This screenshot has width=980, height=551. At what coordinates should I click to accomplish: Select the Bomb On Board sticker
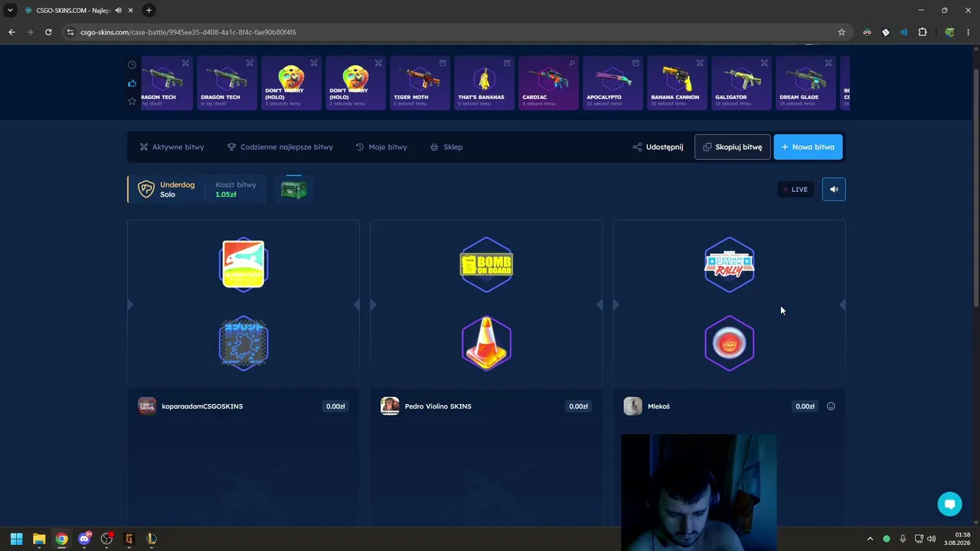pyautogui.click(x=486, y=264)
